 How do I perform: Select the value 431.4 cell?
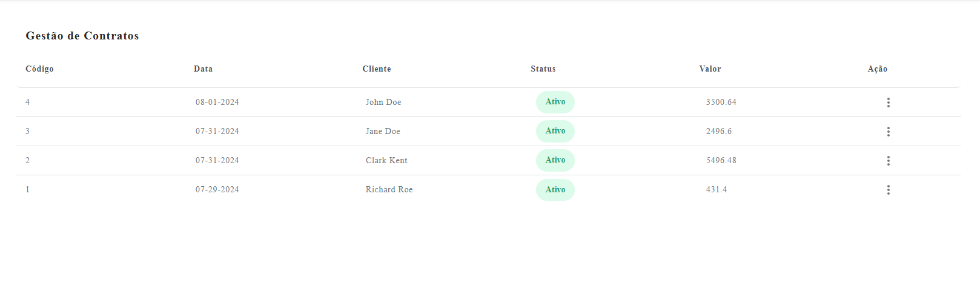coord(716,190)
